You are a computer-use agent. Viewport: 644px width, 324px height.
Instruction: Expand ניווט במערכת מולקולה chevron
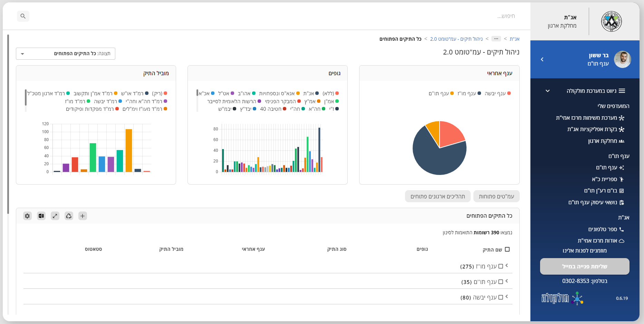(x=548, y=91)
